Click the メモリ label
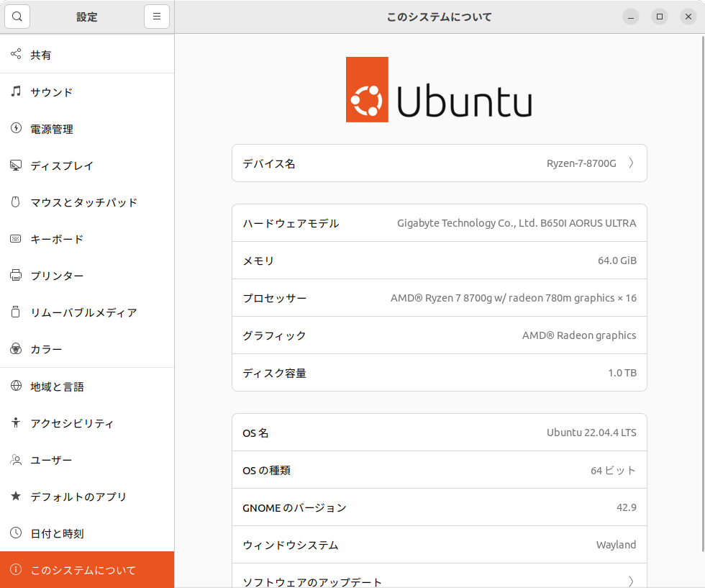This screenshot has width=705, height=588. pos(258,261)
